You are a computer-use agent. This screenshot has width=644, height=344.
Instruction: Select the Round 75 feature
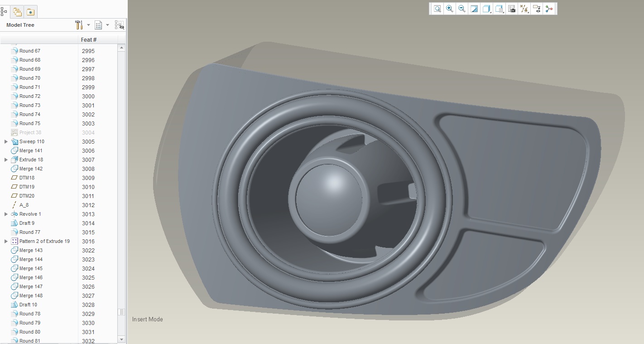point(29,123)
